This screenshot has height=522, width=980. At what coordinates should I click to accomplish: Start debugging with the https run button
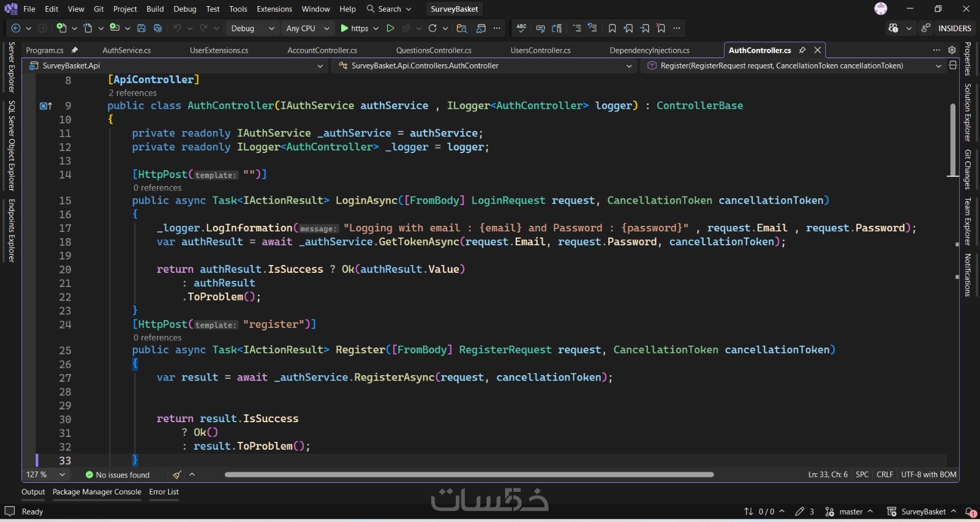[354, 28]
